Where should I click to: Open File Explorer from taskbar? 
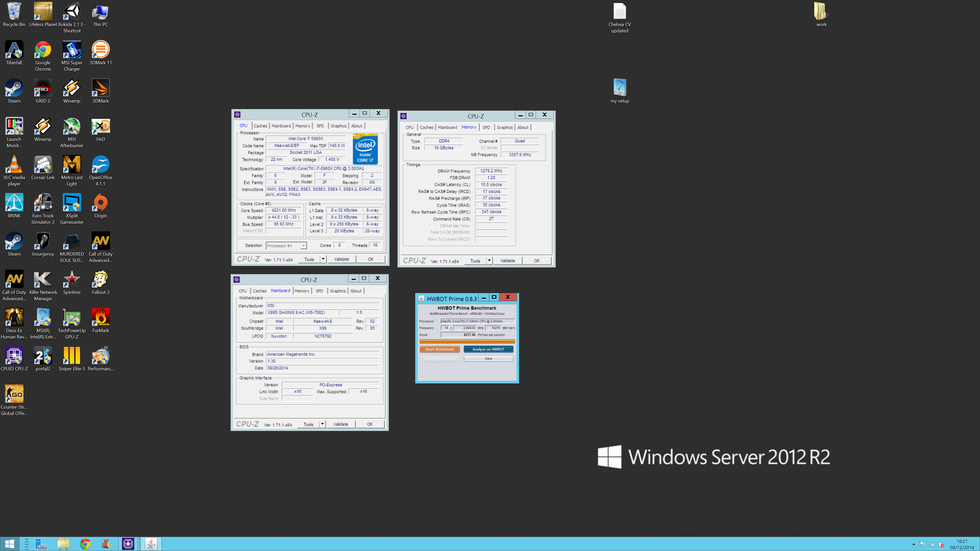pos(63,544)
